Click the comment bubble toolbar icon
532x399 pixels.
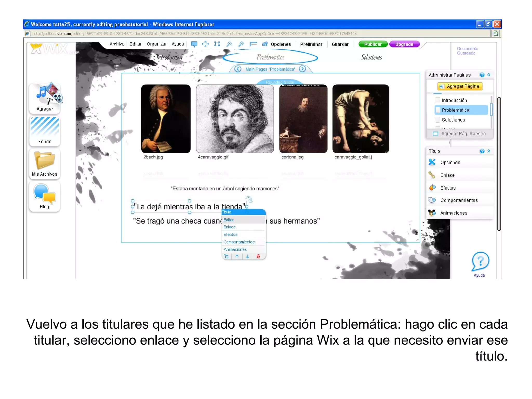click(x=194, y=44)
